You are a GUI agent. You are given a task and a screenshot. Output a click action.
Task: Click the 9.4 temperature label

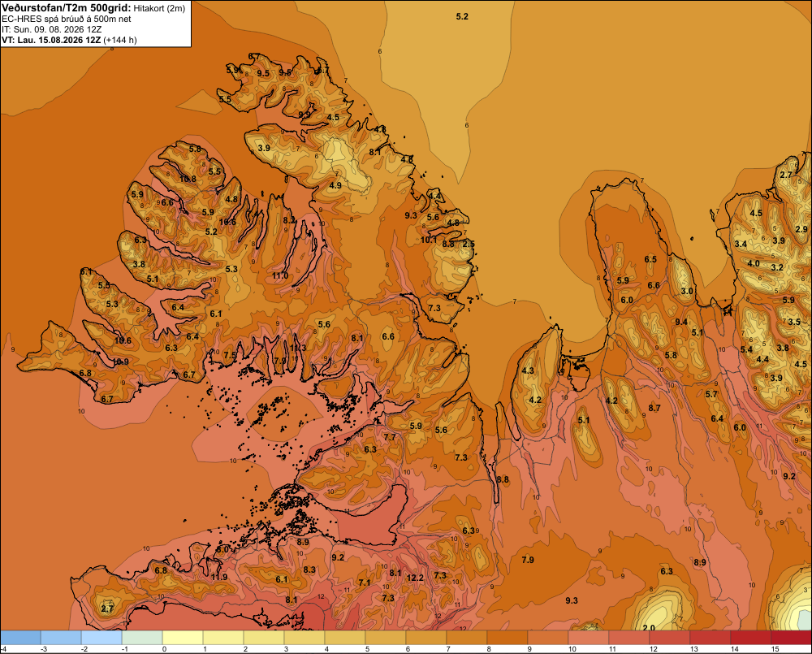[681, 322]
